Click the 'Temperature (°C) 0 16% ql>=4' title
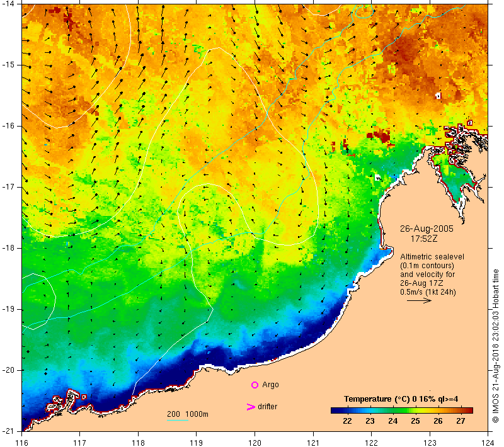Image resolution: width=504 pixels, height=447 pixels. pyautogui.click(x=401, y=399)
